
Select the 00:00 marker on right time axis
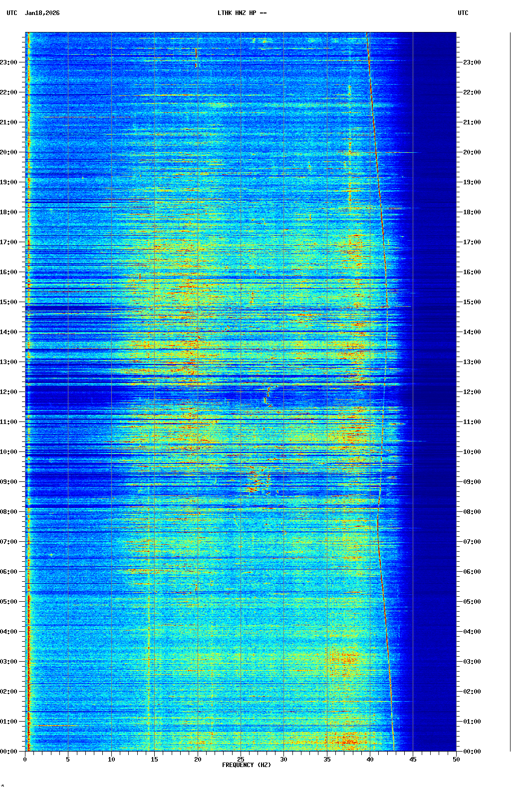[x=472, y=752]
